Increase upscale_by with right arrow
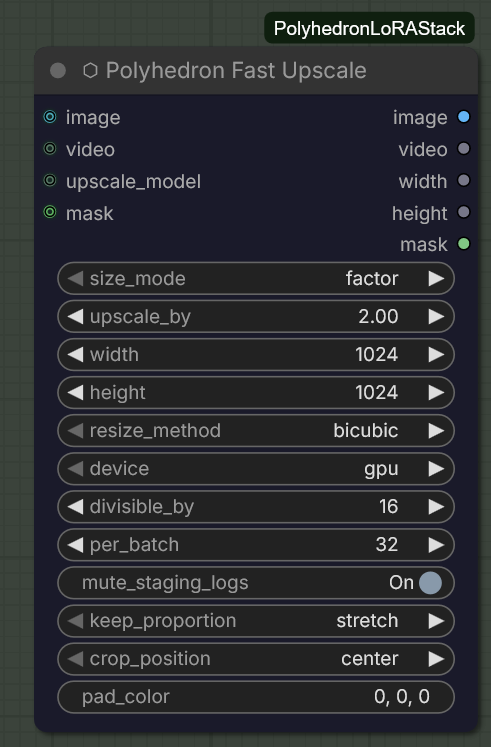491x747 pixels. point(436,316)
